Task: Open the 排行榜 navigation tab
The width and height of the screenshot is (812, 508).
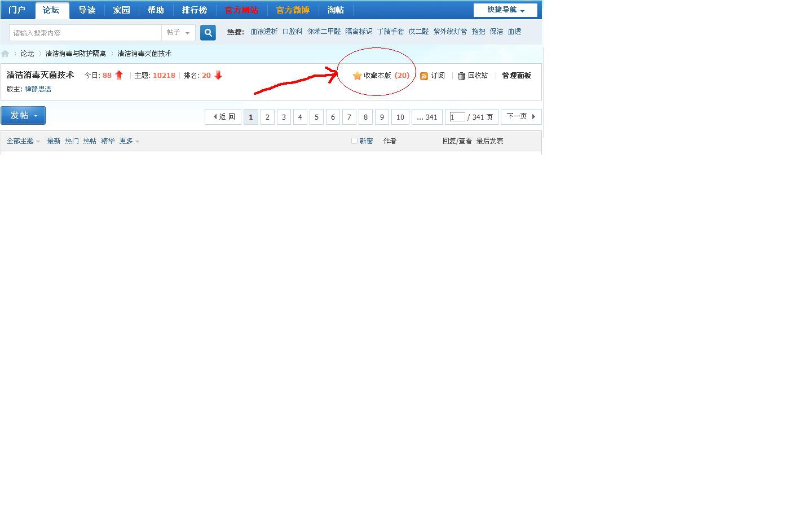Action: 194,10
